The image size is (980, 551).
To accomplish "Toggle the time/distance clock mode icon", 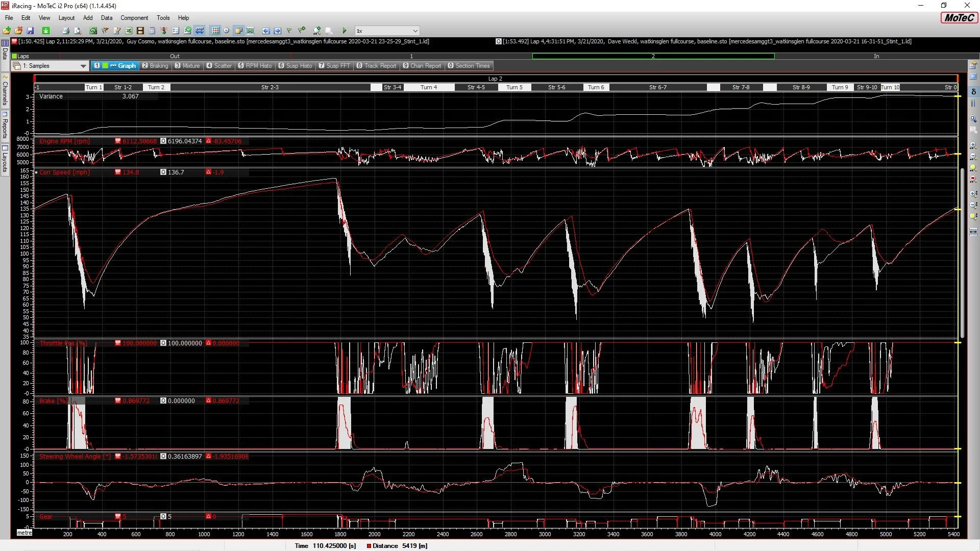I will (227, 31).
